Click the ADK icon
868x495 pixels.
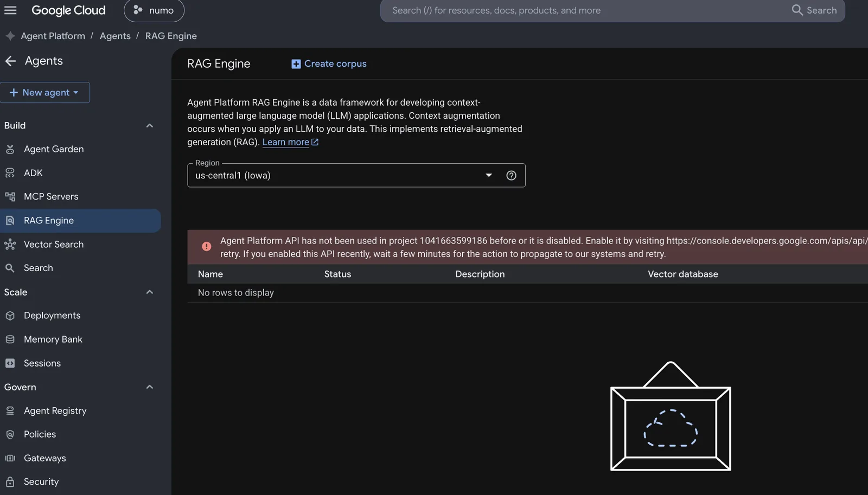click(x=10, y=173)
